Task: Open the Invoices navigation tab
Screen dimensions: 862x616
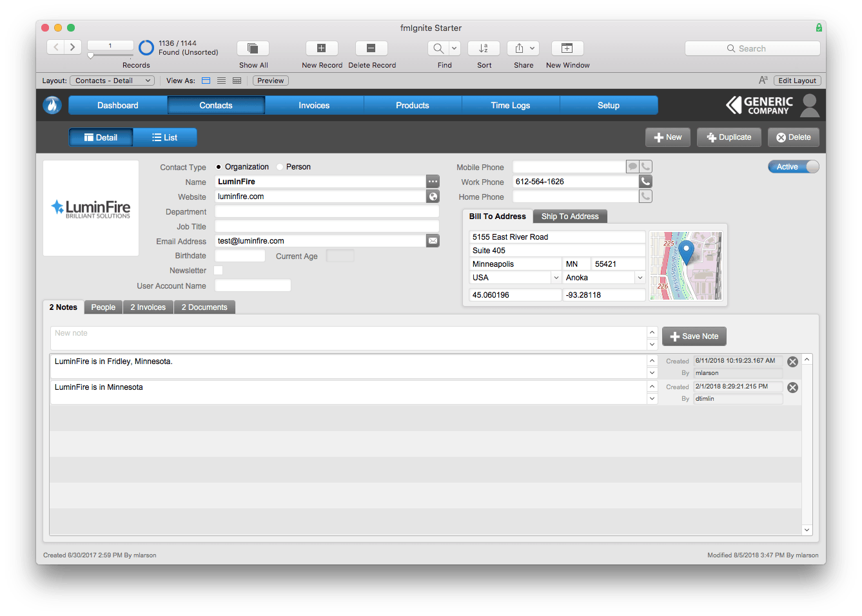Action: [x=314, y=105]
